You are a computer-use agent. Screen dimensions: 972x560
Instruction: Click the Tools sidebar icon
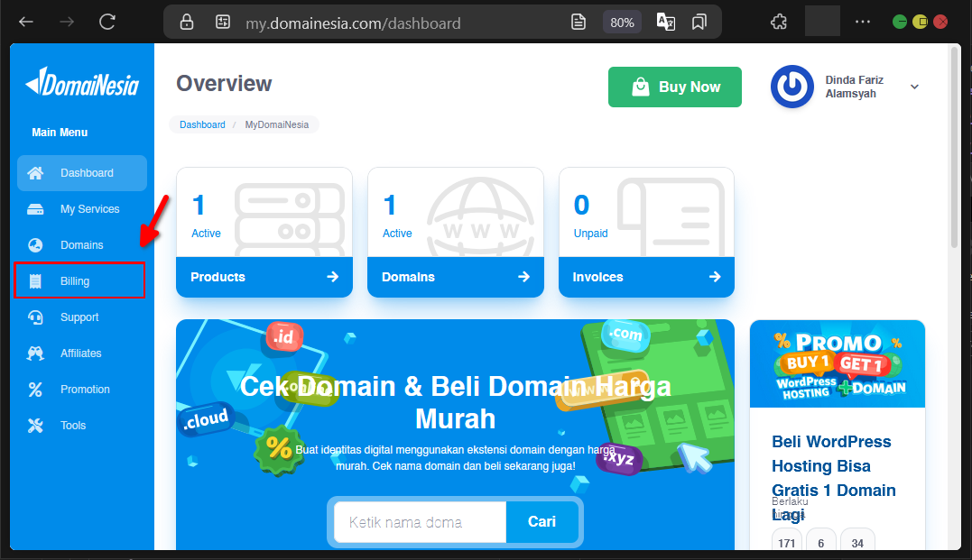coord(35,425)
